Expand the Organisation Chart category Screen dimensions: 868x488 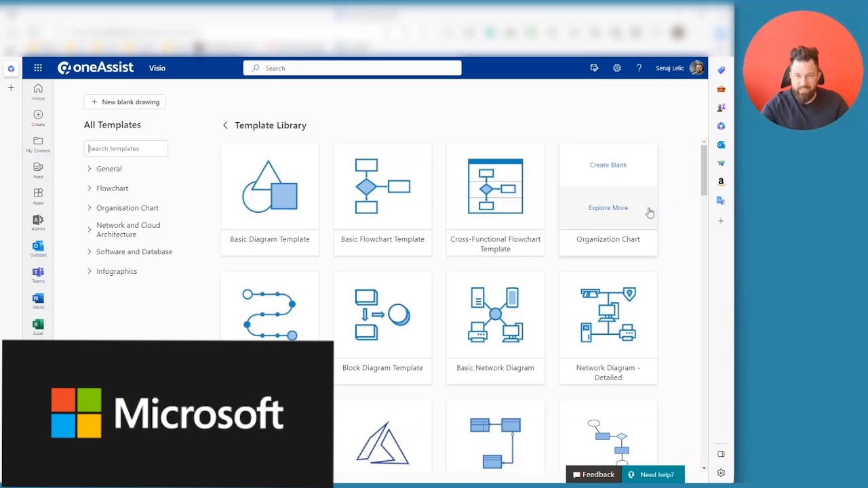89,208
